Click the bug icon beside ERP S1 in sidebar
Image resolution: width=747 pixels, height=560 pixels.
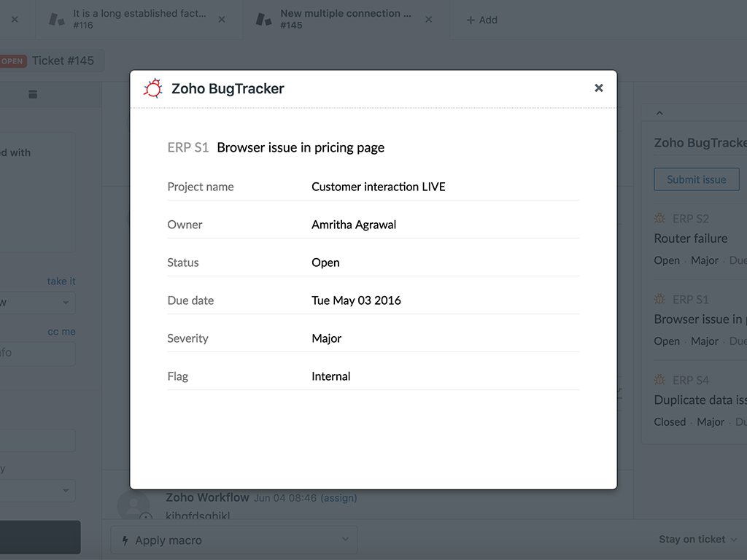coord(660,299)
